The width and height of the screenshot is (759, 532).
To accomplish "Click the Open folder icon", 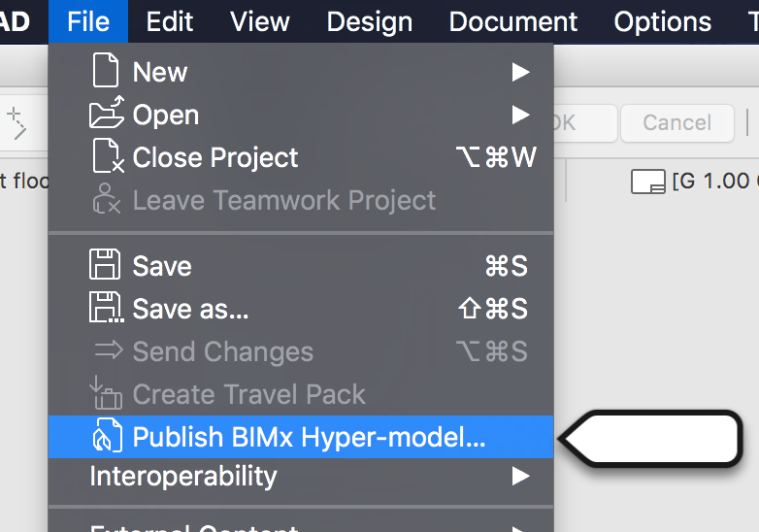I will pyautogui.click(x=106, y=115).
